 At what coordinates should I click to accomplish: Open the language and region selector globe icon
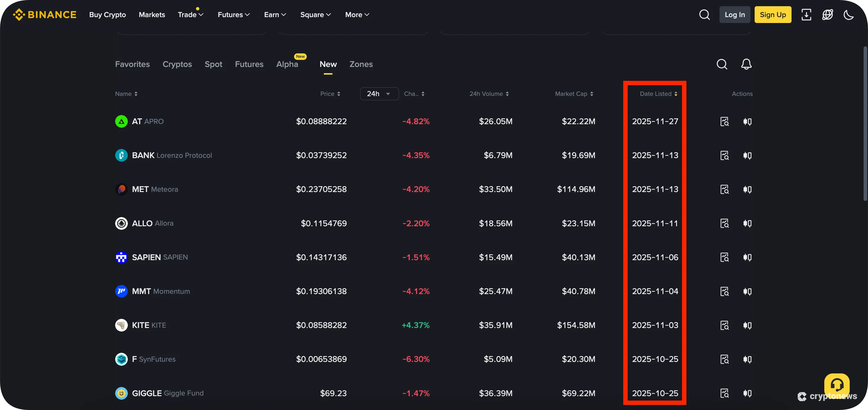(x=828, y=14)
